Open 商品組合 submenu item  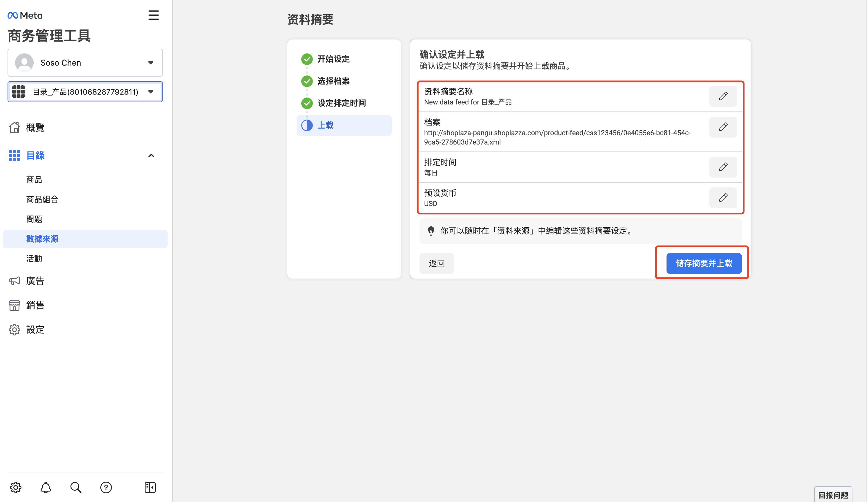[x=42, y=199]
